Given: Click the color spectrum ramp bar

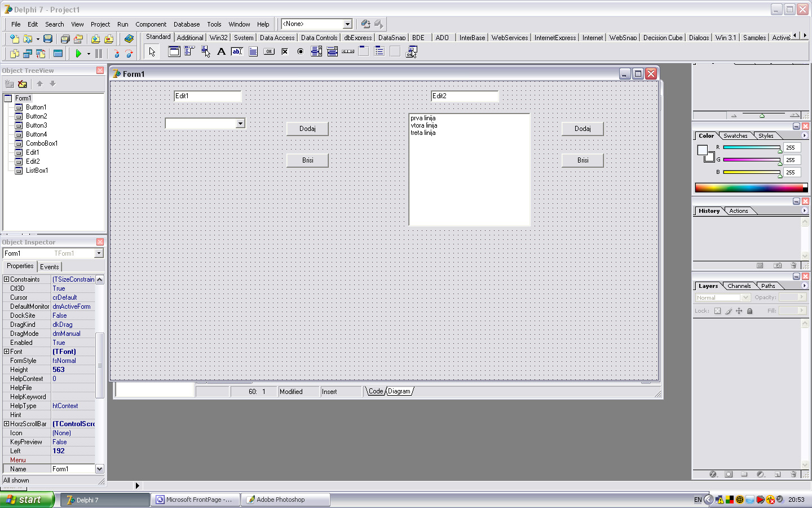Looking at the screenshot, I should (751, 188).
